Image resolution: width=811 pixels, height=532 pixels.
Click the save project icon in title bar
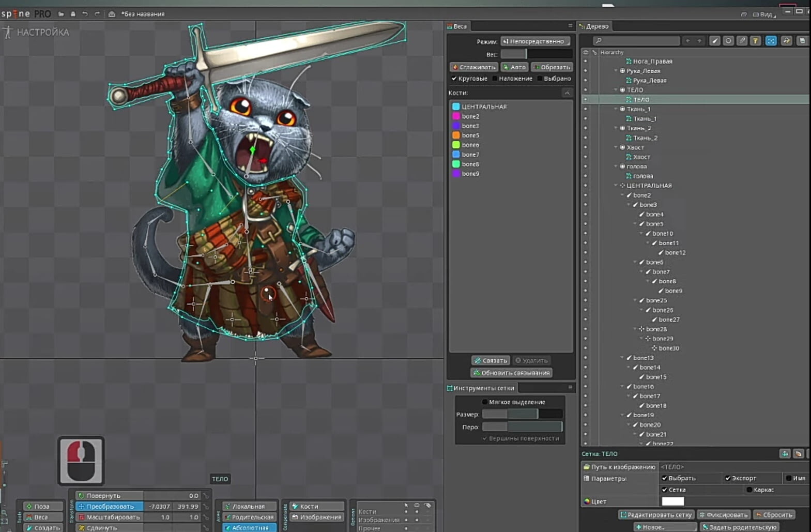[73, 14]
